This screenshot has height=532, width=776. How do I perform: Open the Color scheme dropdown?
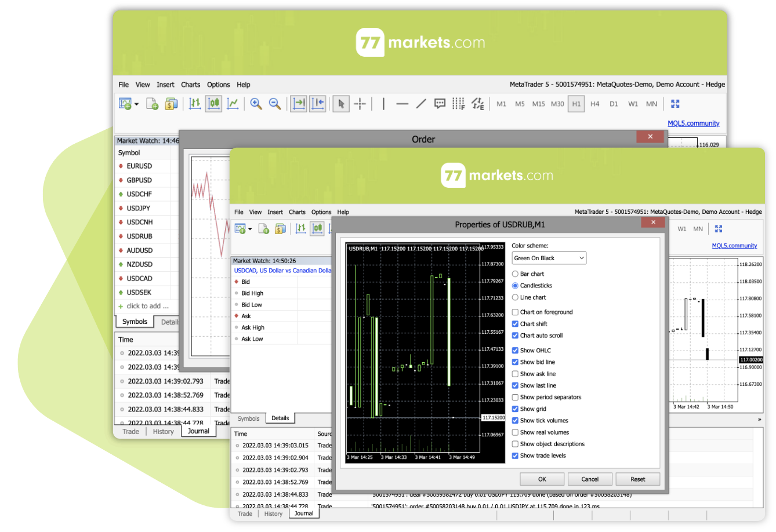click(549, 258)
